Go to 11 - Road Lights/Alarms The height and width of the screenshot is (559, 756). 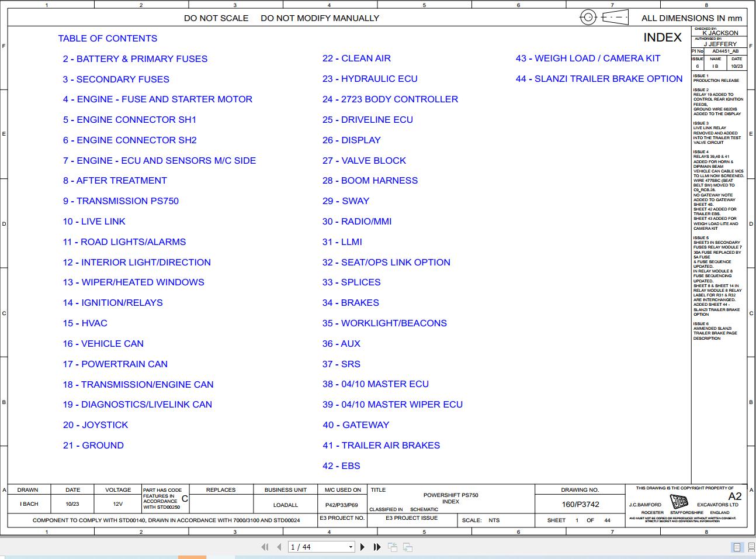tap(124, 242)
